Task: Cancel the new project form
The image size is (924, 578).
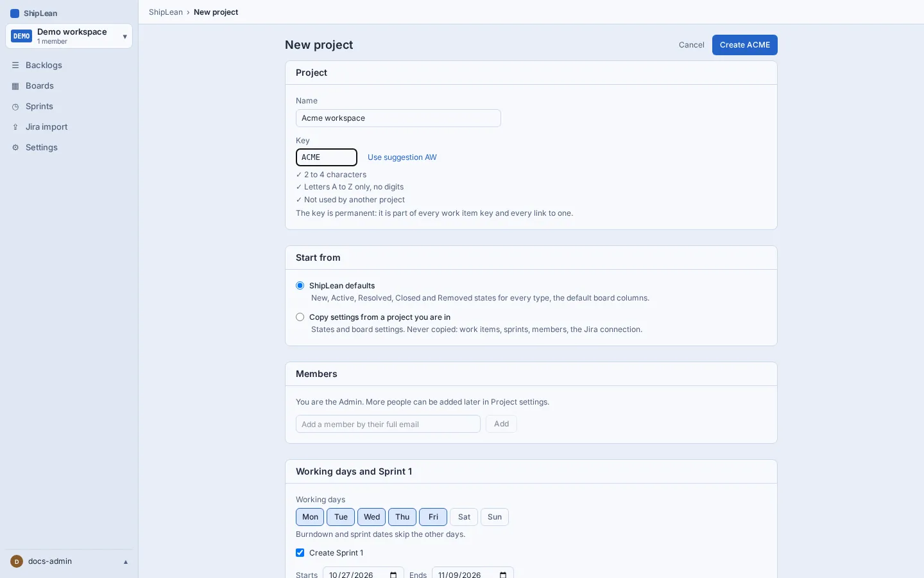Action: tap(691, 45)
